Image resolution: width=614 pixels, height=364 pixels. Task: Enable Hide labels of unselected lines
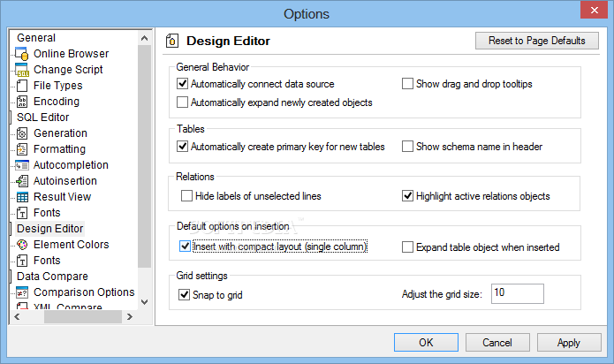tap(186, 196)
